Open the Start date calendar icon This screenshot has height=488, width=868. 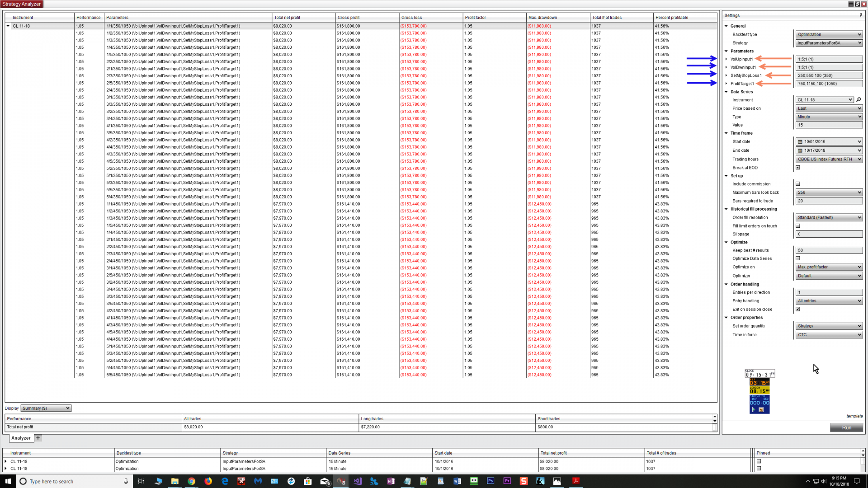[800, 142]
